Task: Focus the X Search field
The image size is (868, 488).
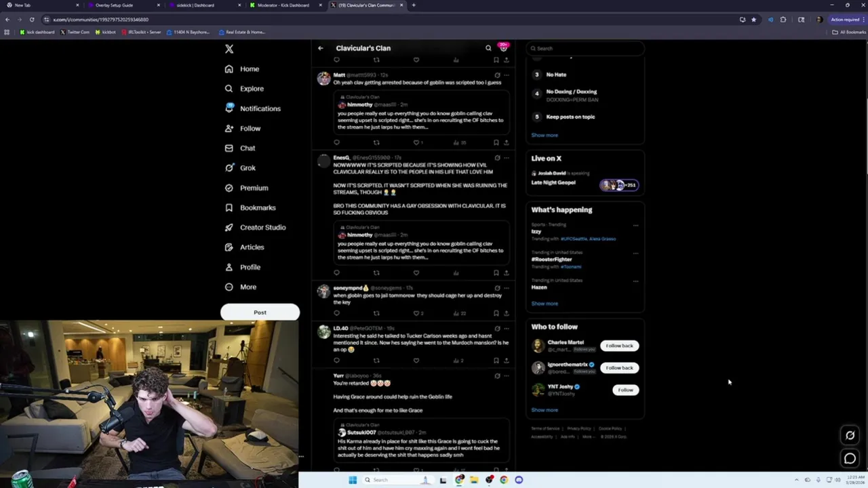Action: click(585, 48)
